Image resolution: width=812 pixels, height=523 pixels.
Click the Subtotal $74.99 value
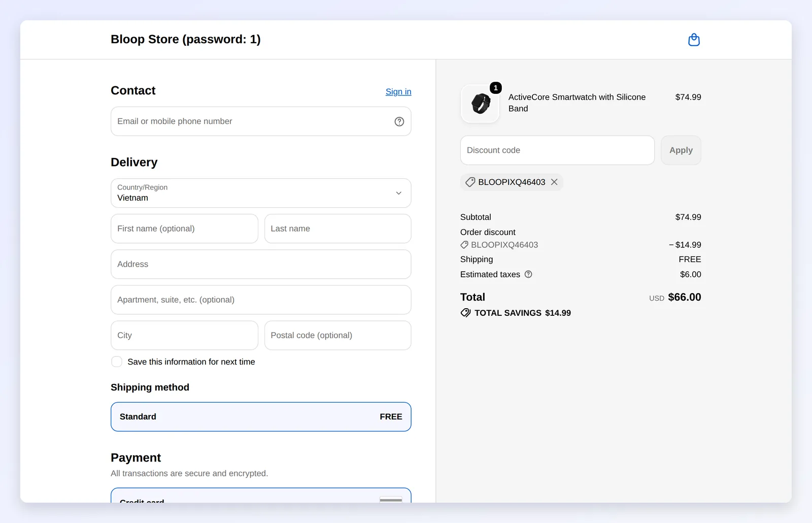pos(688,217)
